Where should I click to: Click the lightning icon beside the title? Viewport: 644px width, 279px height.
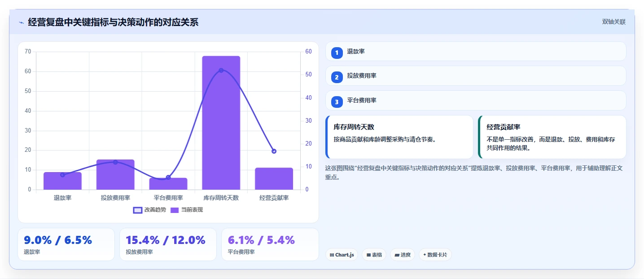click(21, 22)
